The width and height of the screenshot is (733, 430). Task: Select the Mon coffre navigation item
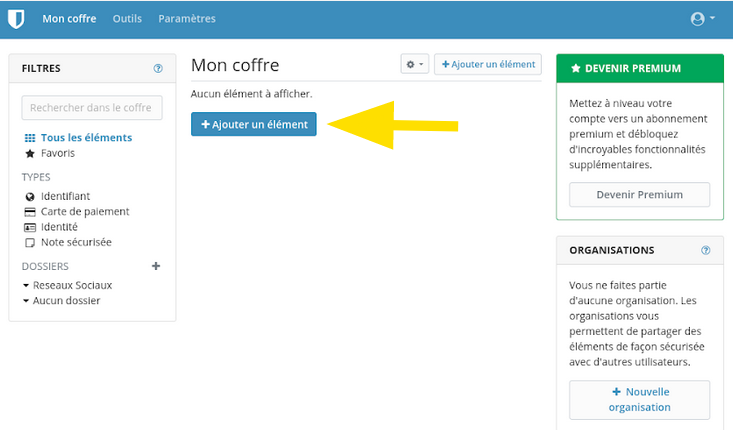click(69, 19)
